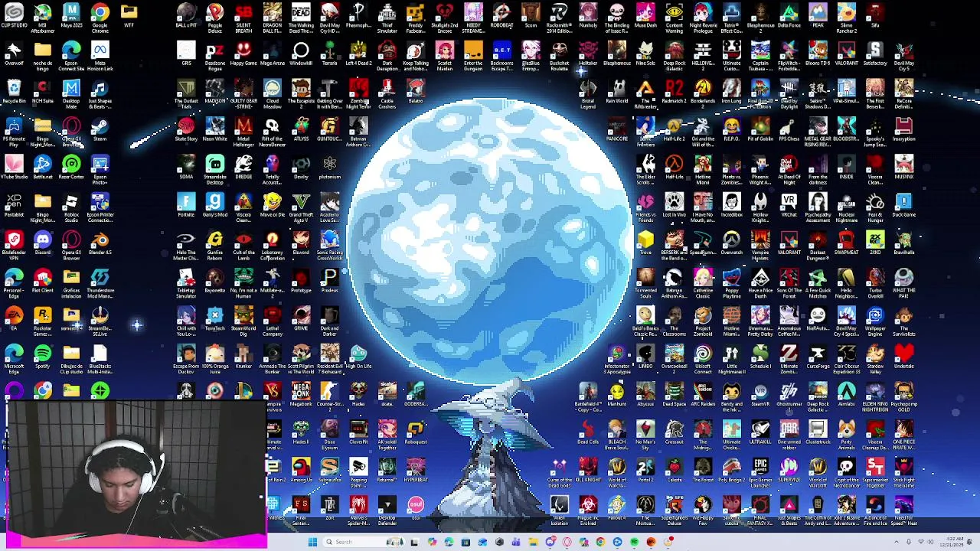Open the Balatro shortcut
This screenshot has height=551, width=980.
click(x=416, y=92)
